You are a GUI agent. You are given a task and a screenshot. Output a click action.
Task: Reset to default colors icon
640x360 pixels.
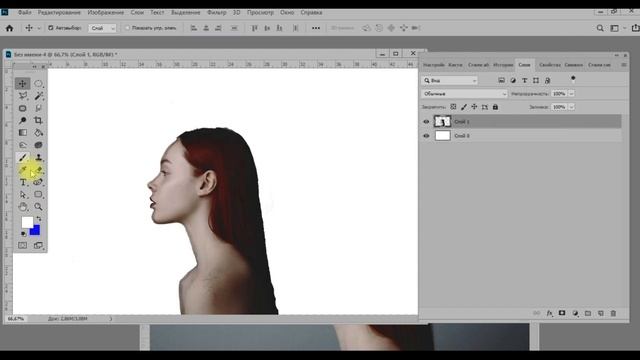[23, 234]
